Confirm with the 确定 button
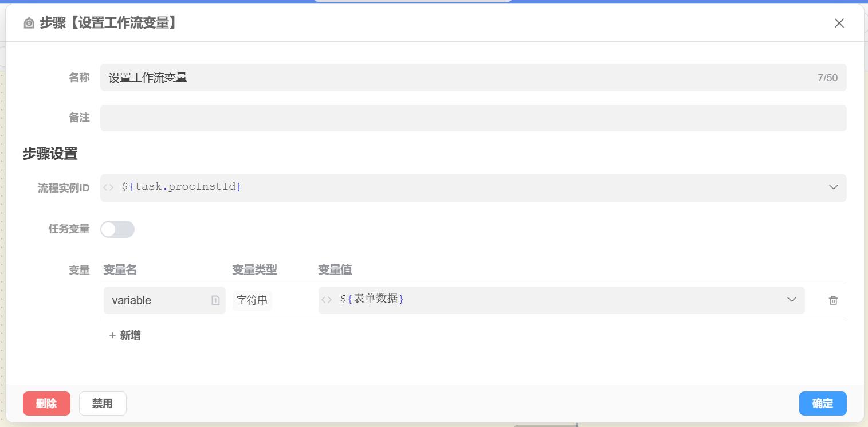This screenshot has width=868, height=427. [822, 404]
